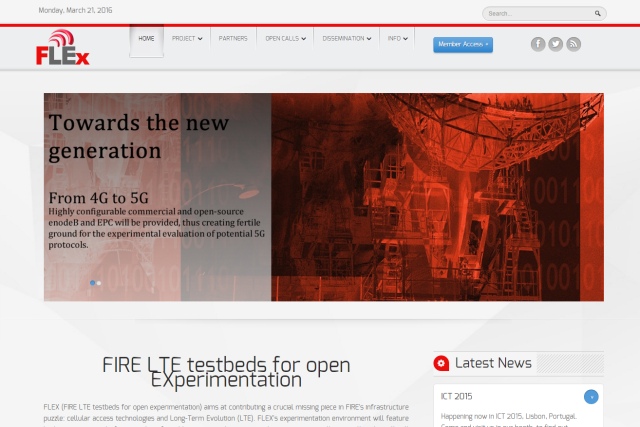Expand the Project dropdown menu
Viewport: 640px width, 427px height.
click(186, 39)
